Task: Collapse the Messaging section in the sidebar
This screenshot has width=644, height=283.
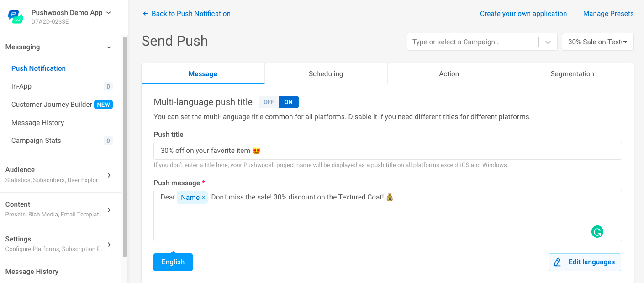Action: pos(109,47)
